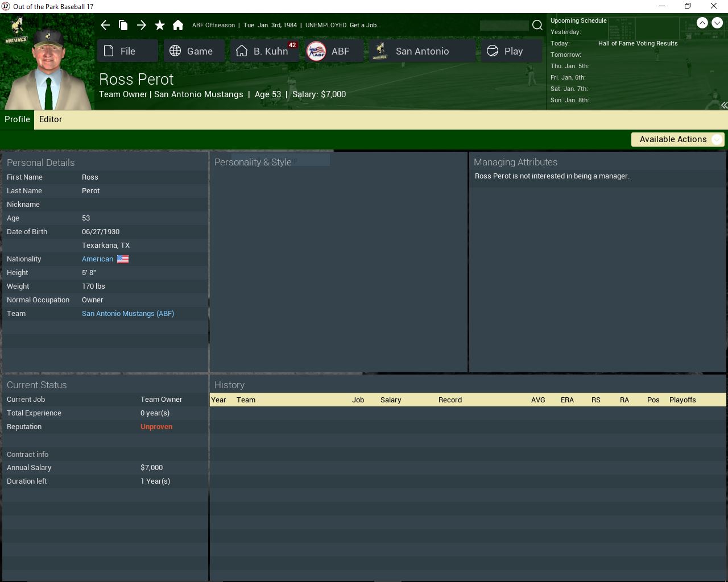
Task: Sort history by Pos column
Action: click(x=653, y=400)
